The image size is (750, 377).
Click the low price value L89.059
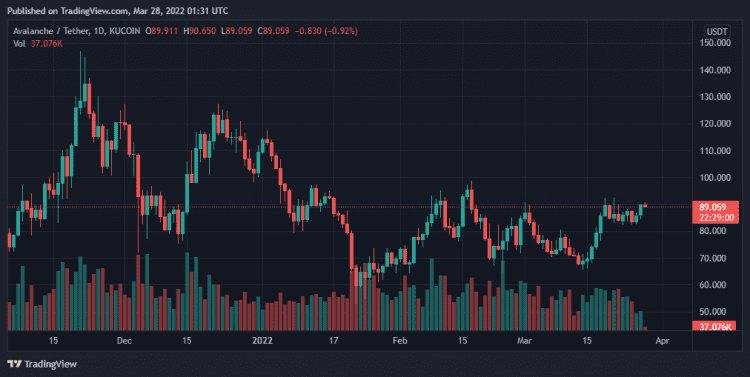coord(236,31)
